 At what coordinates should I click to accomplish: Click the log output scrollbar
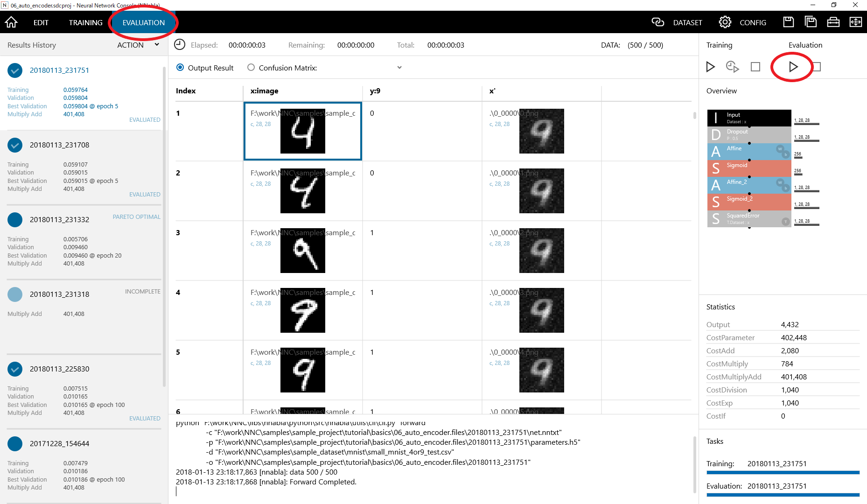pyautogui.click(x=694, y=464)
